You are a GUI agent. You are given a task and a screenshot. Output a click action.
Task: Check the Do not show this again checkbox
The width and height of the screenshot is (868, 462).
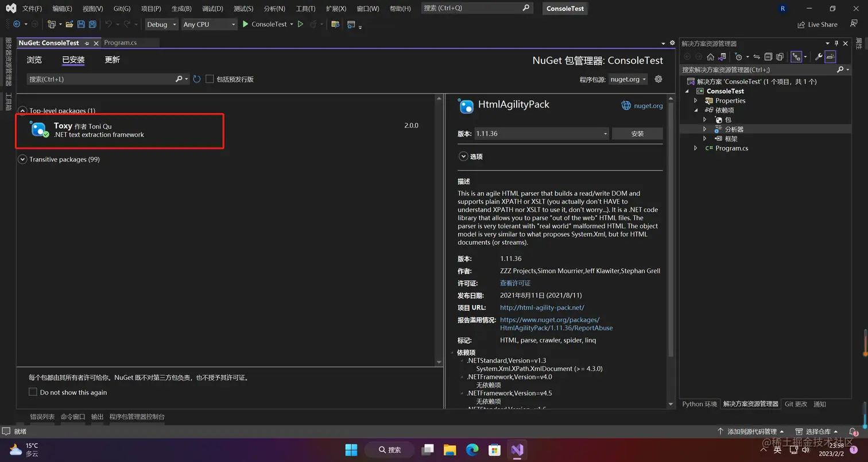[33, 392]
